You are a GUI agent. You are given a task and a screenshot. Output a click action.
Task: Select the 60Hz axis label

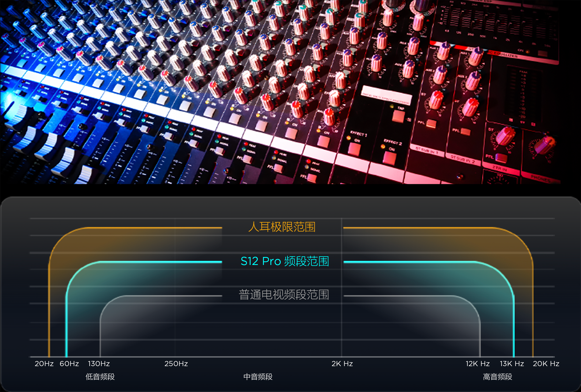69,364
